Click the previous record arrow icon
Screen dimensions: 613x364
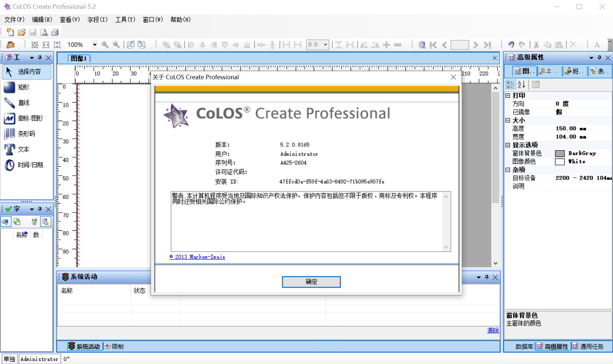[x=445, y=45]
